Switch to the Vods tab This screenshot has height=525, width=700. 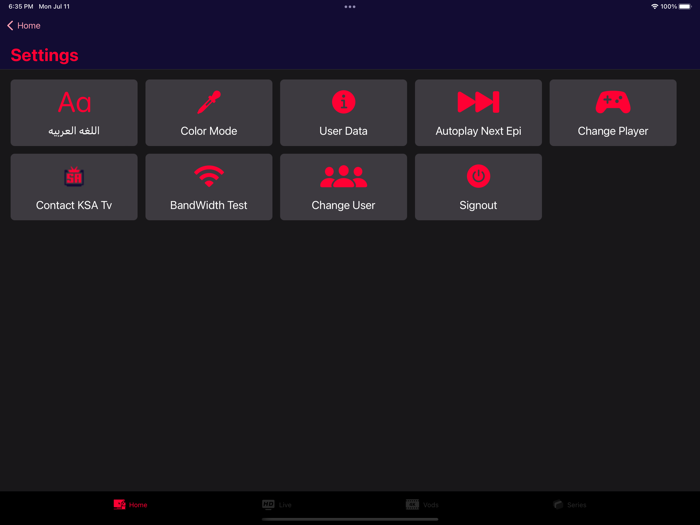point(422,504)
